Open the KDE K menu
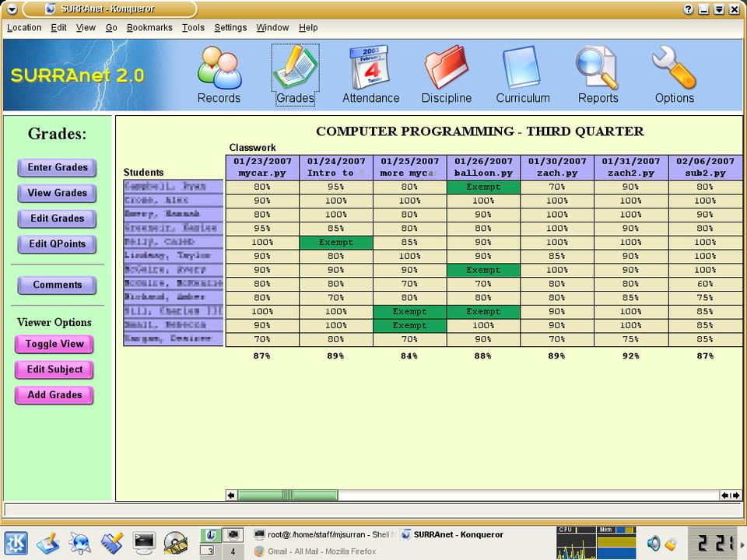The height and width of the screenshot is (560, 747). pos(17,542)
